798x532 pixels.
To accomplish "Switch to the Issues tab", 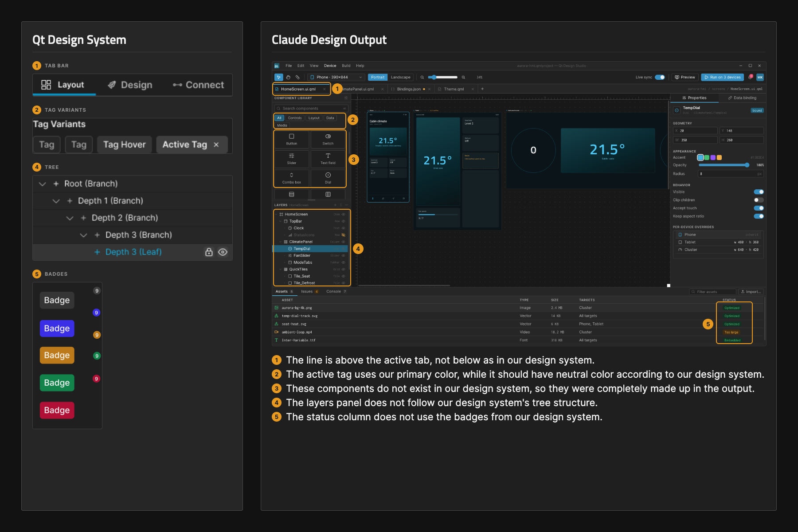I will click(309, 292).
